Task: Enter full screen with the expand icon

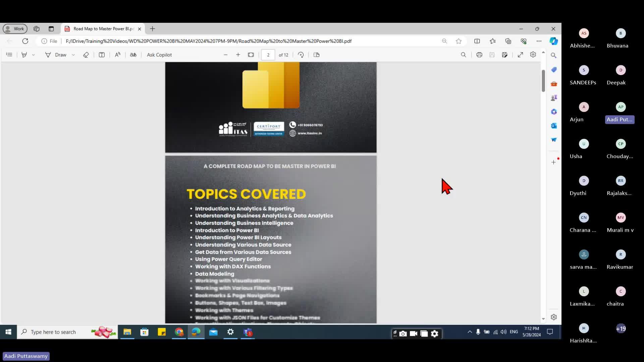Action: pyautogui.click(x=520, y=55)
